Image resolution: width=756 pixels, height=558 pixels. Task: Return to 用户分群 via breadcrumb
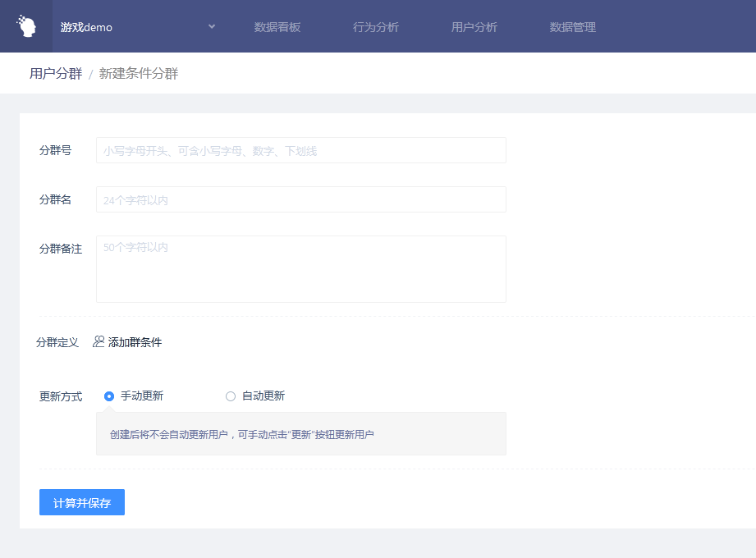coord(56,74)
